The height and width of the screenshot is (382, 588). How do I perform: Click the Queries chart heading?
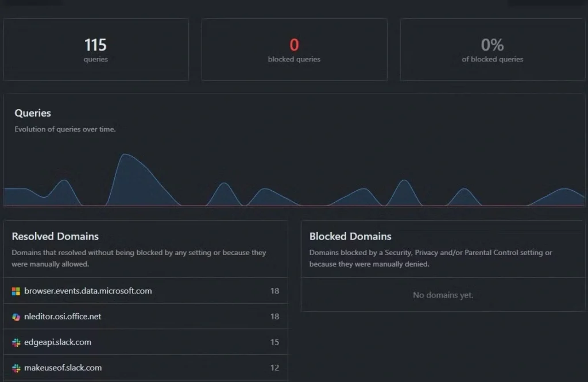coord(33,113)
